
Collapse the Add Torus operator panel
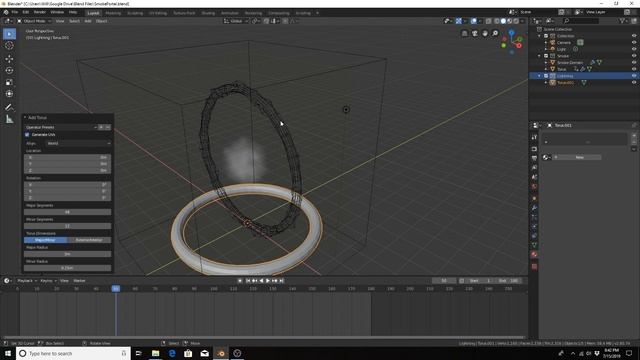pos(25,118)
